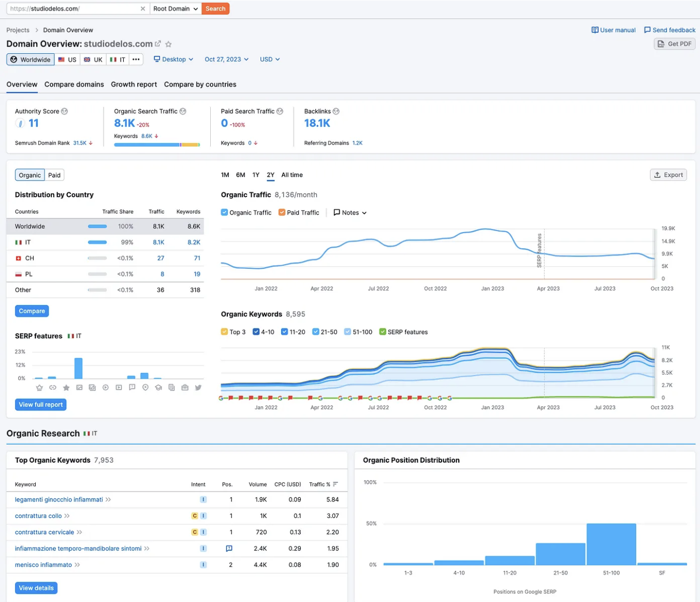Click informational intent badge for menisco infiammato

(x=203, y=565)
